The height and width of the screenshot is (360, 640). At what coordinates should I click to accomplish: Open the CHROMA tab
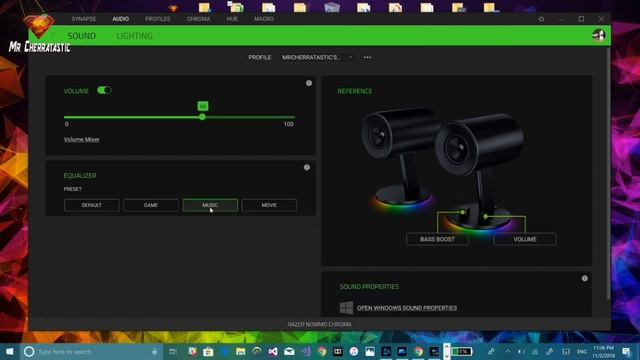pos(198,19)
